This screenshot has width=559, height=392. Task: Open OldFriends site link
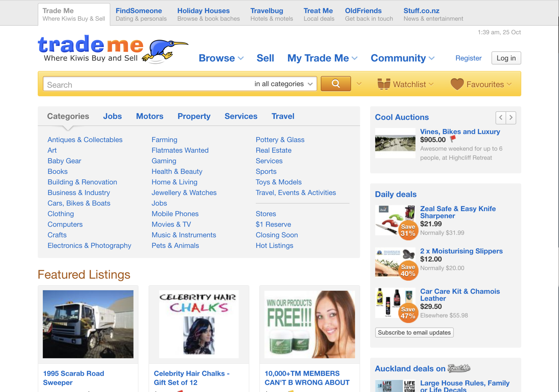pyautogui.click(x=369, y=14)
